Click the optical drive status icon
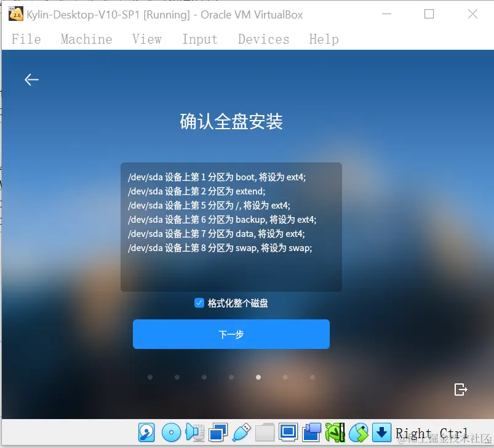Image resolution: width=494 pixels, height=448 pixels. point(171,433)
